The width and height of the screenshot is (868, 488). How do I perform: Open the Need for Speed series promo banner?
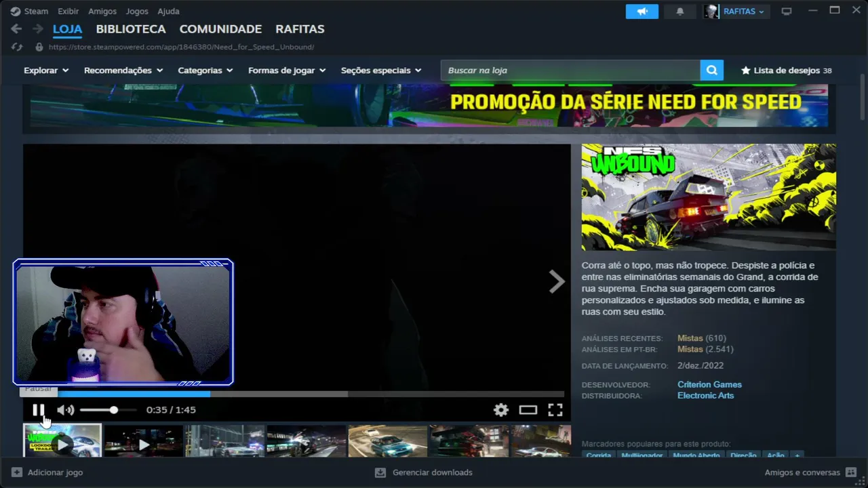pos(429,106)
